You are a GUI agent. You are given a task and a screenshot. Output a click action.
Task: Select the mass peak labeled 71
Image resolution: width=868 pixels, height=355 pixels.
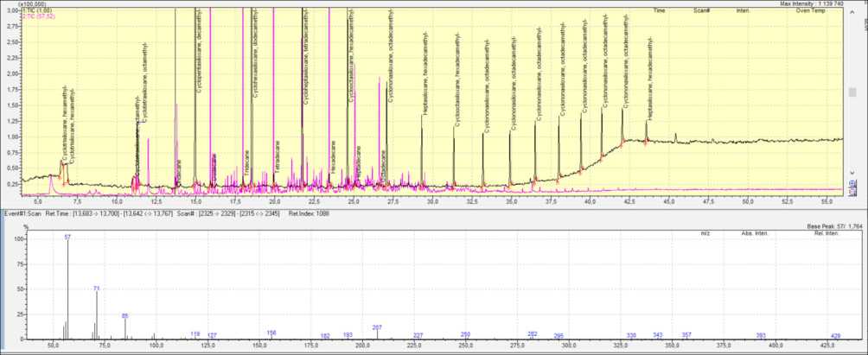pos(96,288)
